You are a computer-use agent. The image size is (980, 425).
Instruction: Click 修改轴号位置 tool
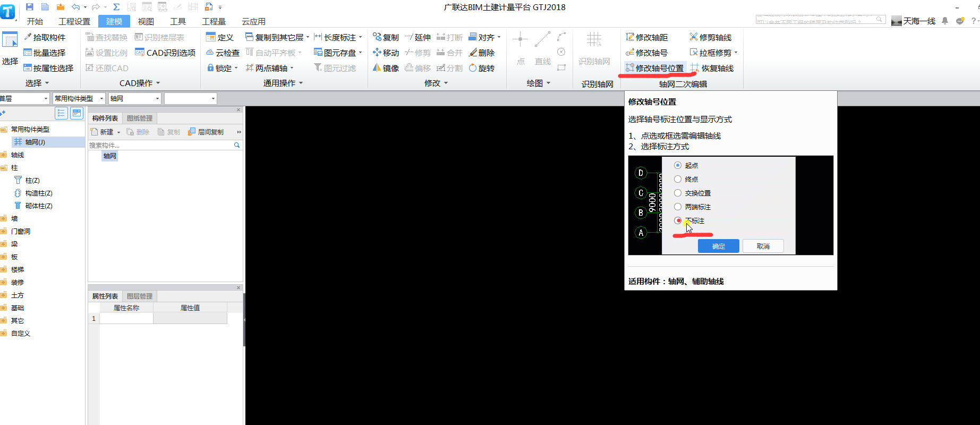click(x=655, y=68)
